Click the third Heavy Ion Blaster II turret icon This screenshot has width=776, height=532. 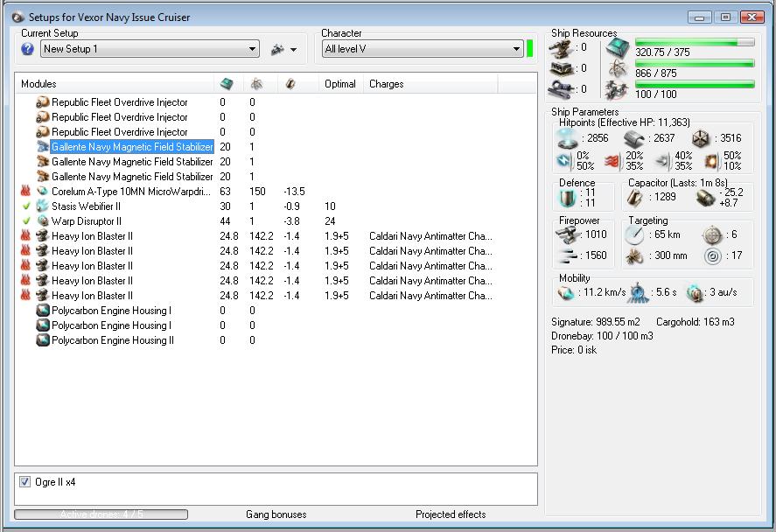click(x=43, y=265)
